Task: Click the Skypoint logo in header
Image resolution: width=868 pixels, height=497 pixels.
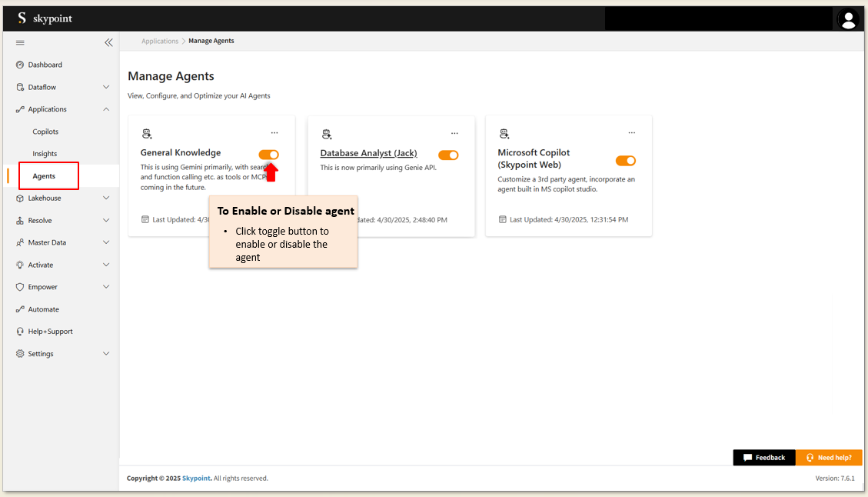Action: pos(45,18)
